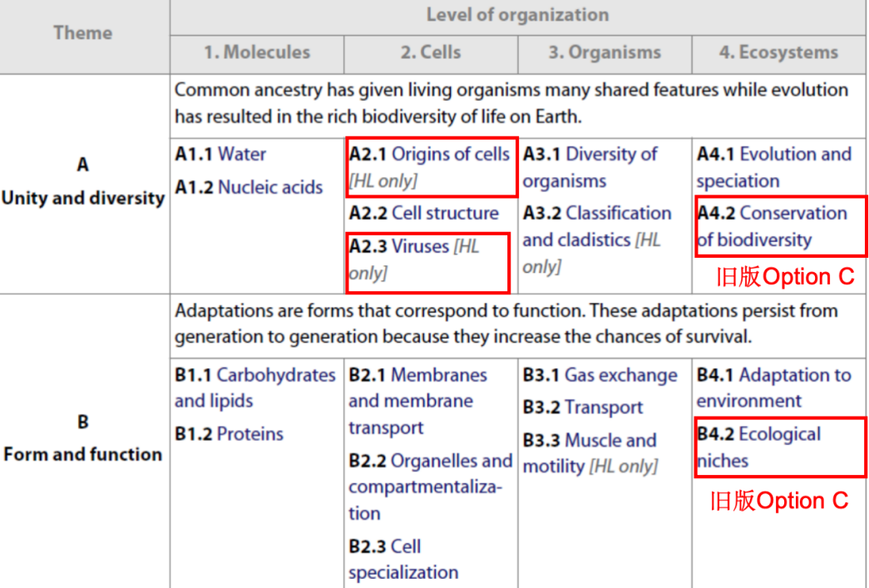This screenshot has height=588, width=869.
Task: Open A4.1 Evolution and speciation link
Action: point(773,167)
